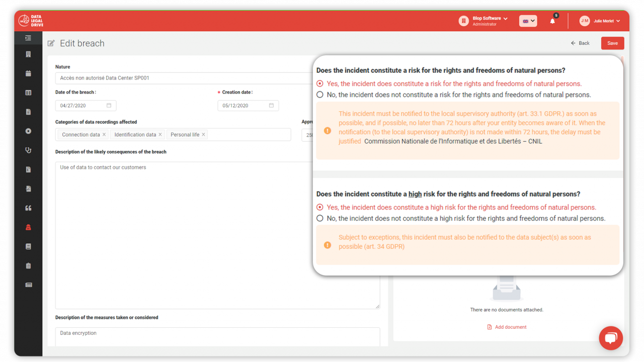Viewport: 644px width, 362px height.
Task: Open the quotation marks icon in sidebar
Action: pos(28,208)
